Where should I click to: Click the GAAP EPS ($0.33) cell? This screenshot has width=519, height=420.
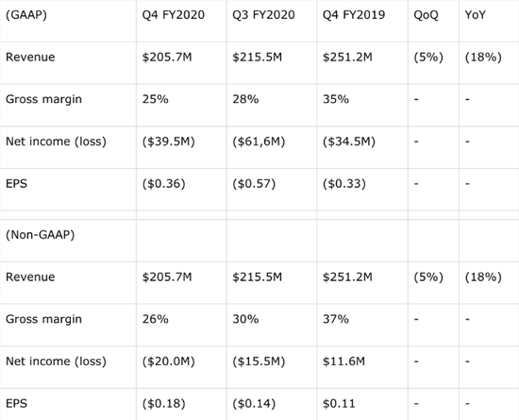point(344,184)
